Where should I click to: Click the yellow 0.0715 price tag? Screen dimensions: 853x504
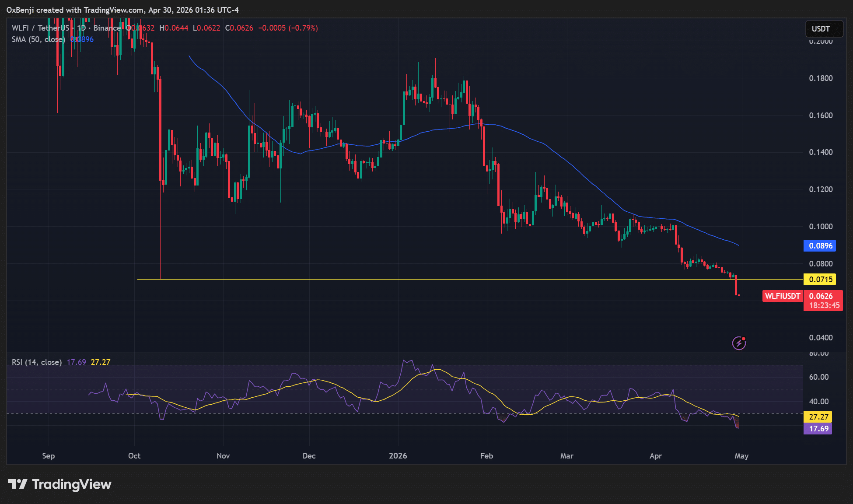[820, 280]
